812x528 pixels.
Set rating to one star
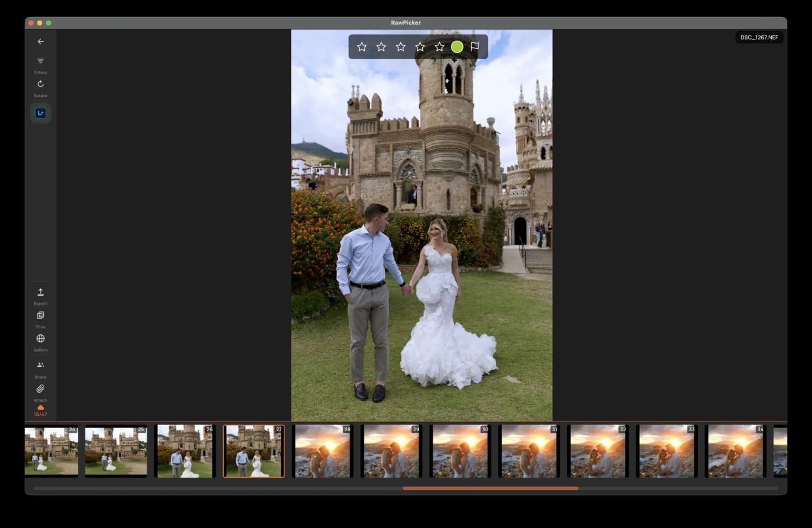pos(362,47)
